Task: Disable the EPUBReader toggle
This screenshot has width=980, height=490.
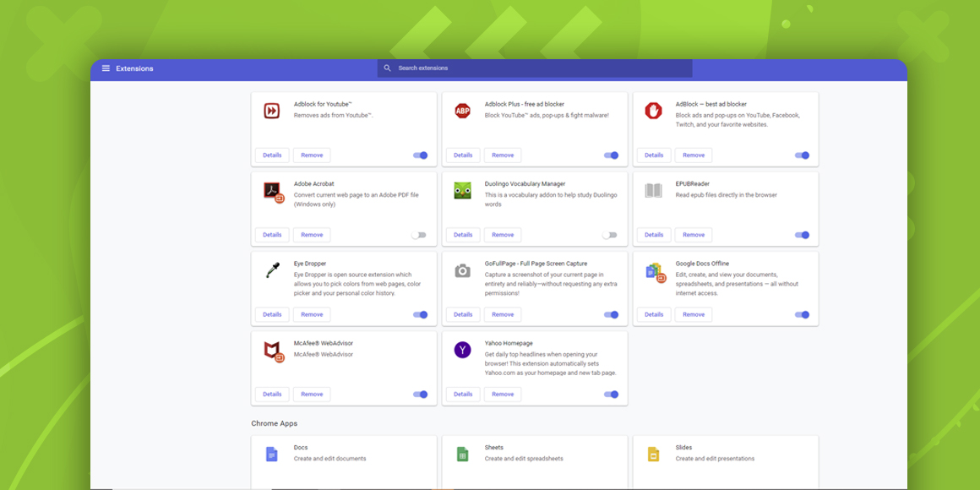Action: (802, 235)
